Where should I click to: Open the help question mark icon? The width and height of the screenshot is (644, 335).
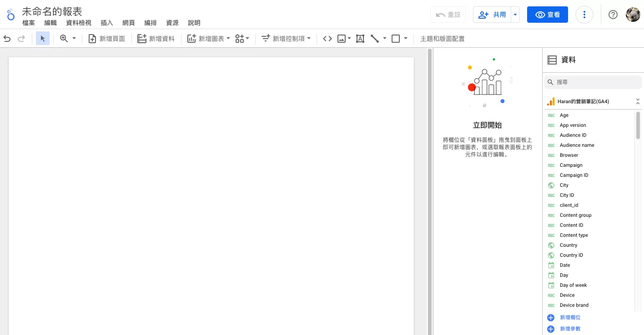(x=613, y=15)
